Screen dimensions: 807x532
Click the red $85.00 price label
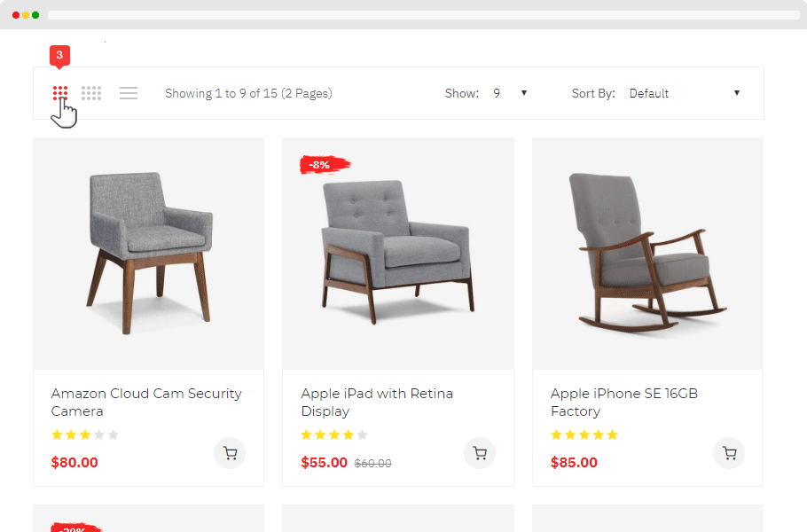(x=574, y=462)
